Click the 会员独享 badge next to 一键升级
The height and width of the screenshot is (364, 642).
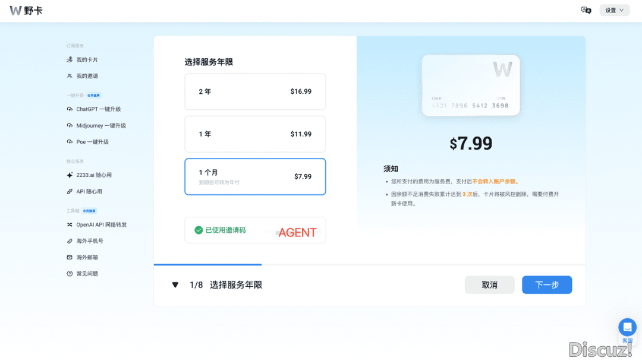[x=93, y=95]
